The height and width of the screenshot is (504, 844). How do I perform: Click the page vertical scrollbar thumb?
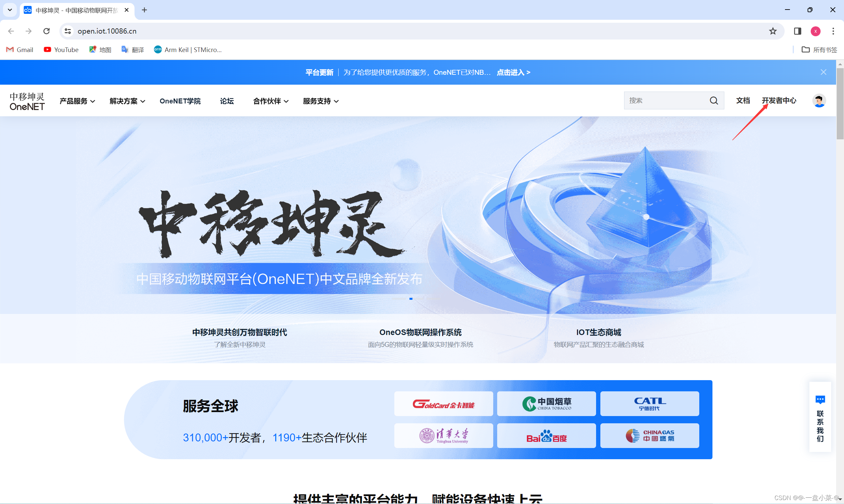pos(840,103)
